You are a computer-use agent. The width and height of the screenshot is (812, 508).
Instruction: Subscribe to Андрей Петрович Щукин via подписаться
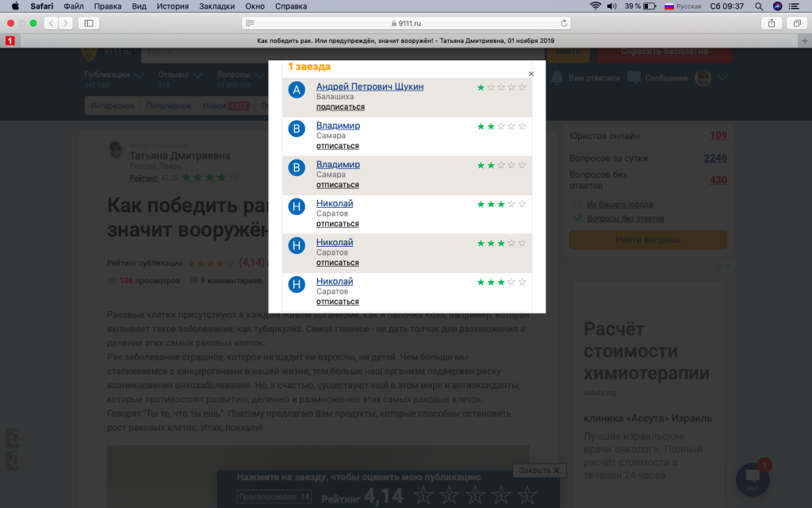(340, 107)
